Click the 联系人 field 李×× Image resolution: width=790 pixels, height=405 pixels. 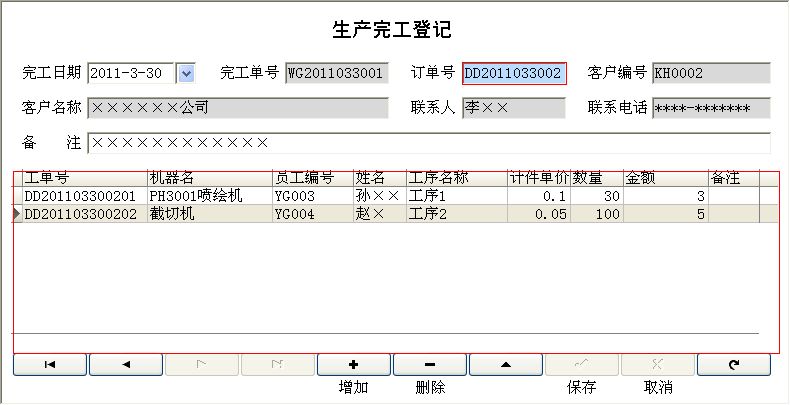coord(514,108)
